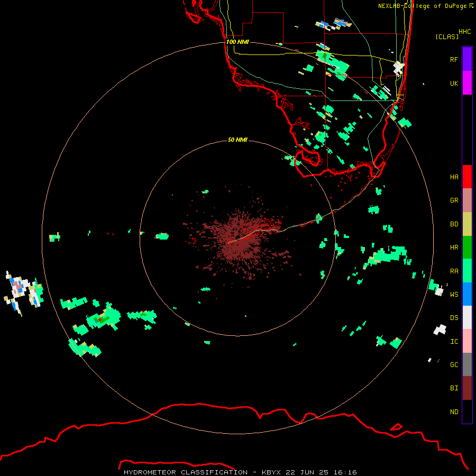Click the DS white legend swatch
This screenshot has height=476, width=476.
[467, 317]
